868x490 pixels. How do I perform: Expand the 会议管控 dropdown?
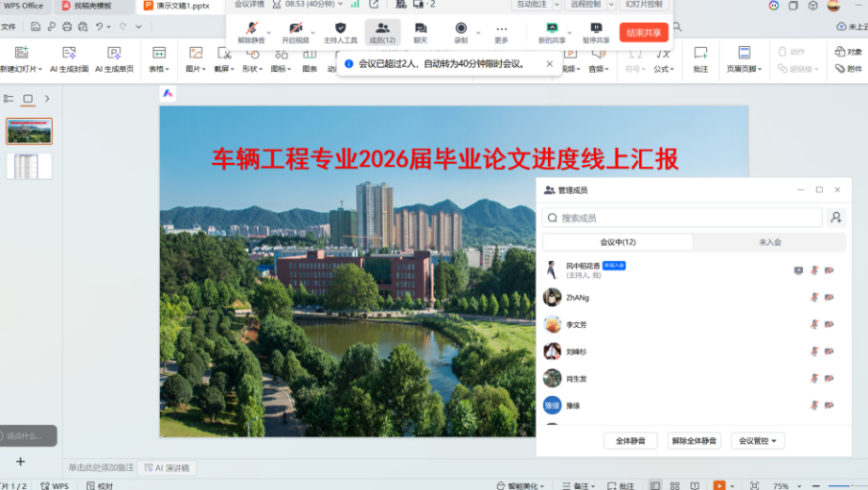758,441
